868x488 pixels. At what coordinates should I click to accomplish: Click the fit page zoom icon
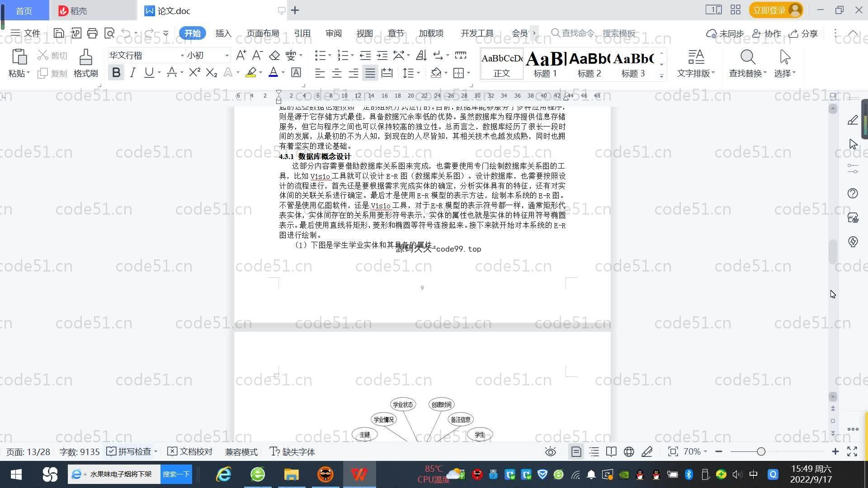point(673,451)
